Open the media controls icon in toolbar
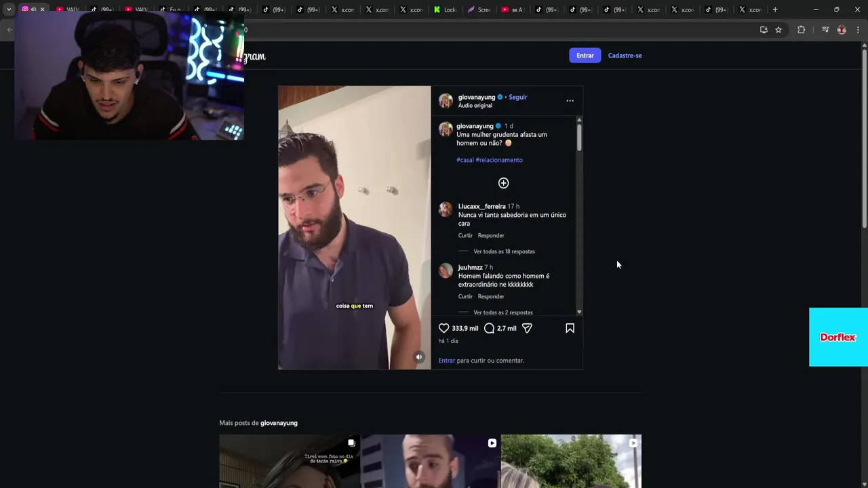Screen dimensions: 868x488 pyautogui.click(x=825, y=30)
